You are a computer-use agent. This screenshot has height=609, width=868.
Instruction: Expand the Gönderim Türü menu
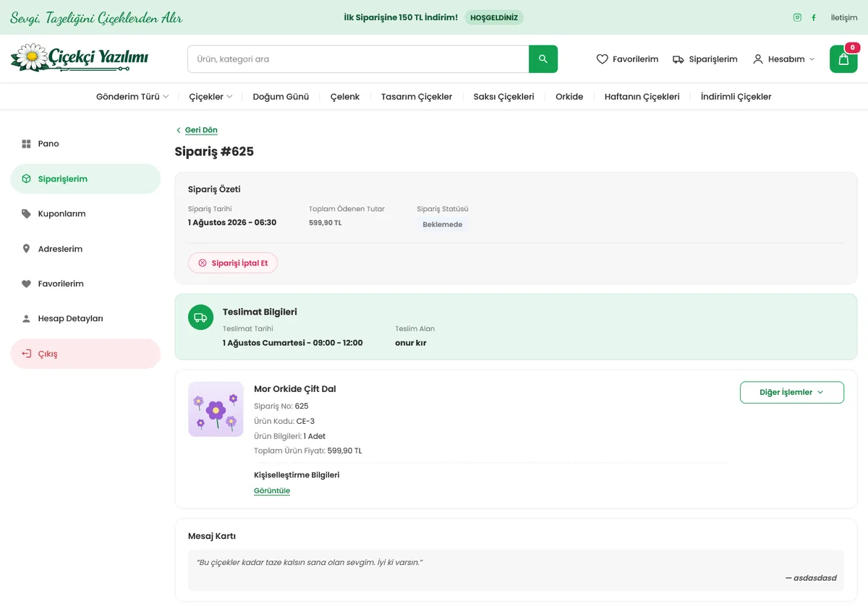132,96
